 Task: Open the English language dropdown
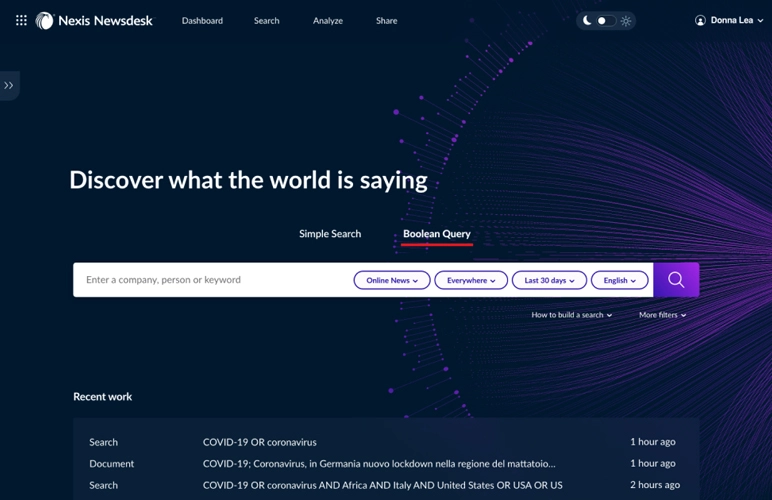620,281
